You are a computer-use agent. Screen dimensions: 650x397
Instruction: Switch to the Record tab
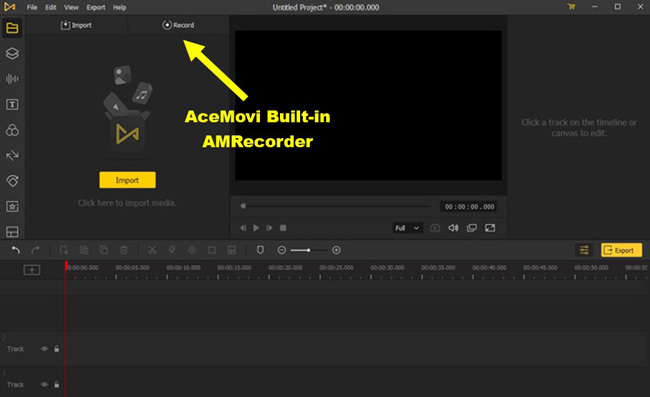tap(178, 25)
